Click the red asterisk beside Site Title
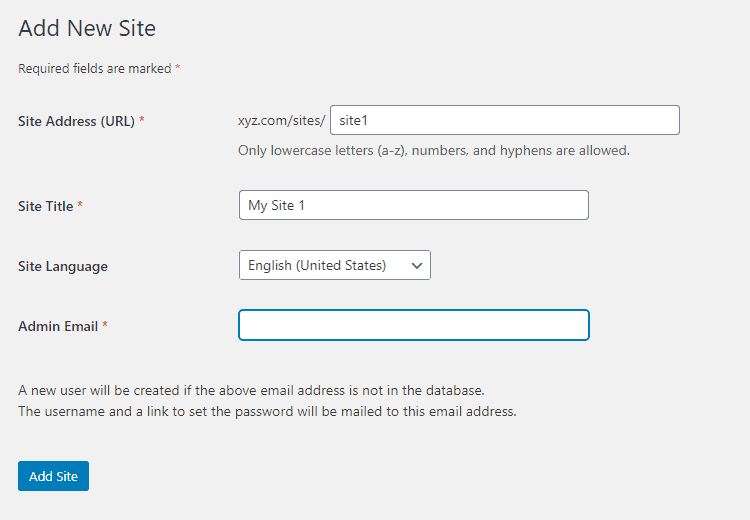Image resolution: width=750 pixels, height=520 pixels. click(80, 204)
